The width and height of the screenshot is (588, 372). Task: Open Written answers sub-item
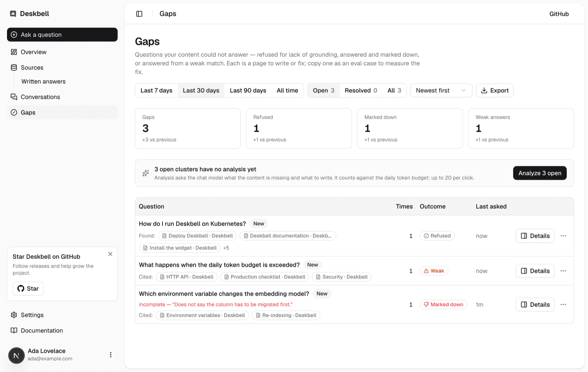tap(43, 82)
